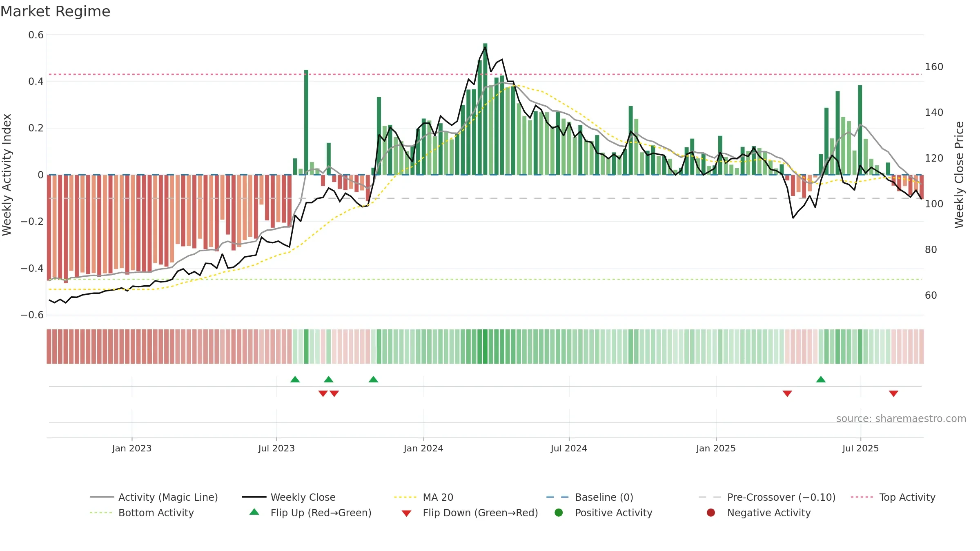Image resolution: width=980 pixels, height=551 pixels.
Task: Toggle the Baseline (0) legend entry
Action: [x=590, y=497]
